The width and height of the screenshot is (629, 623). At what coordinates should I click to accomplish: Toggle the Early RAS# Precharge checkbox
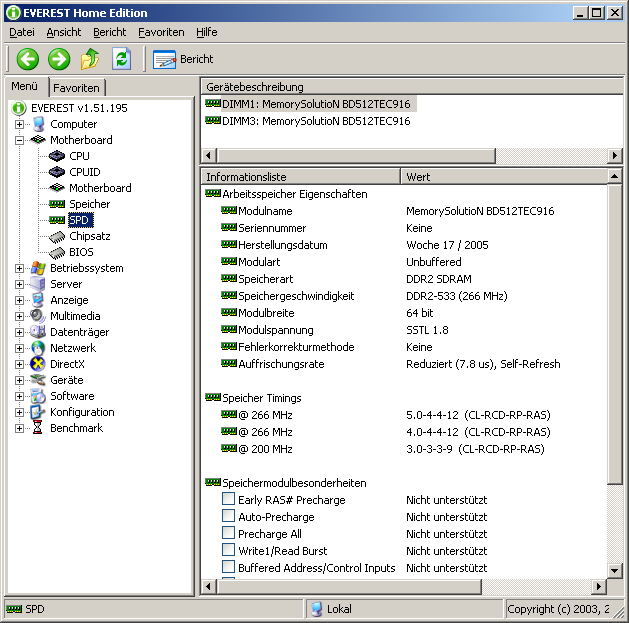tap(228, 499)
